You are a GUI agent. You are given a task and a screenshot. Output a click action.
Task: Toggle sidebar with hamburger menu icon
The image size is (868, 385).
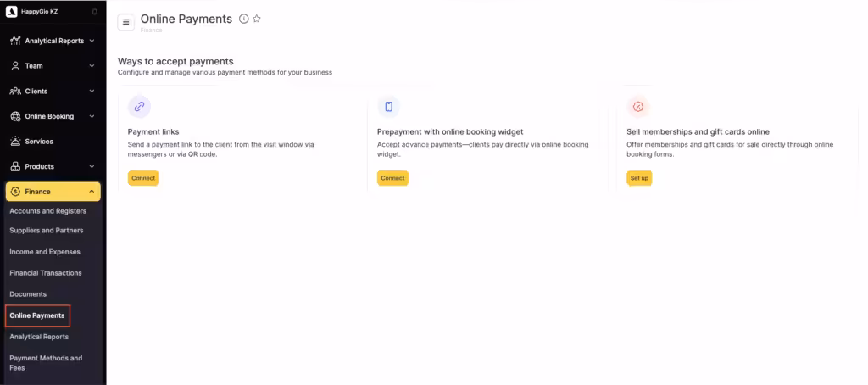coord(125,22)
